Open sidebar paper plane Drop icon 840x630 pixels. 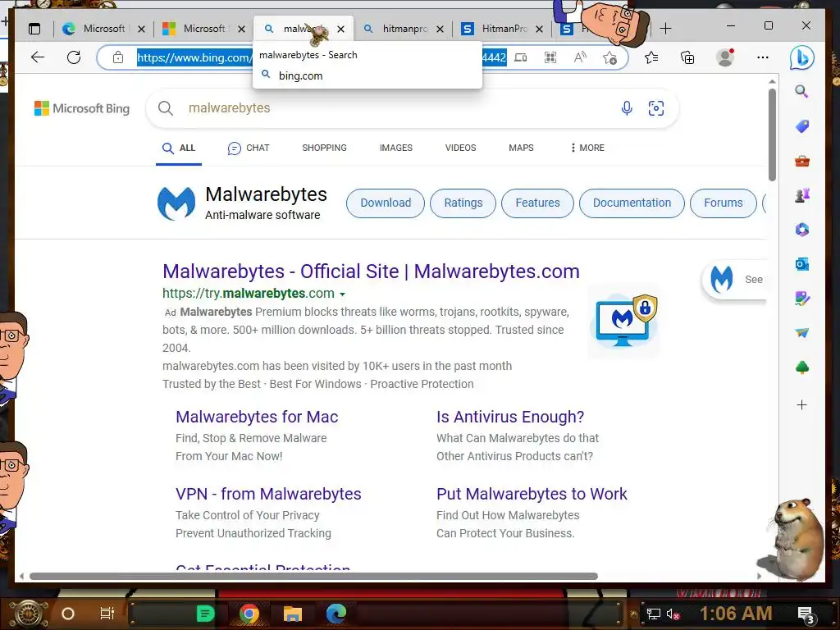802,333
